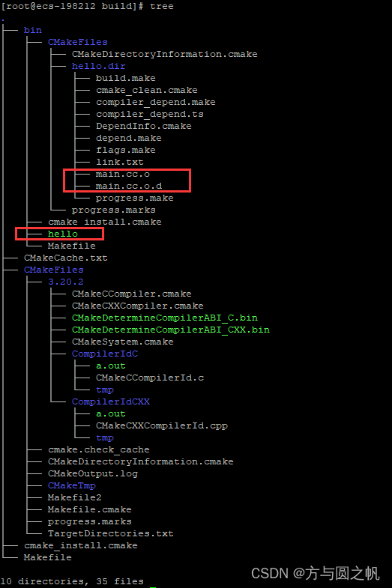
Task: Select the 'TargetDirectories.txt' file
Action: [111, 534]
